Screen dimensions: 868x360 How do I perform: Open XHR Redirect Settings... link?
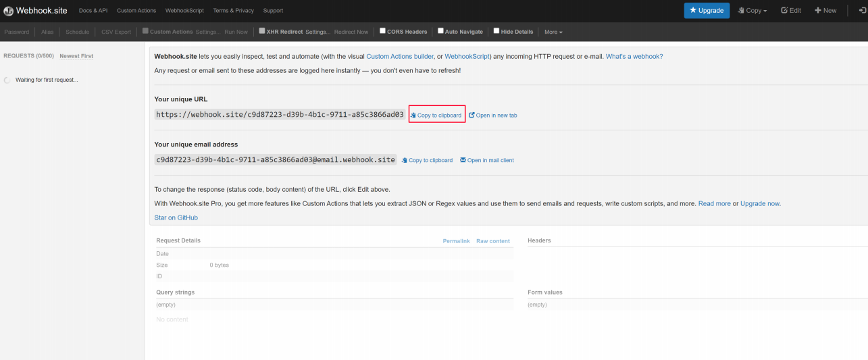pos(317,32)
